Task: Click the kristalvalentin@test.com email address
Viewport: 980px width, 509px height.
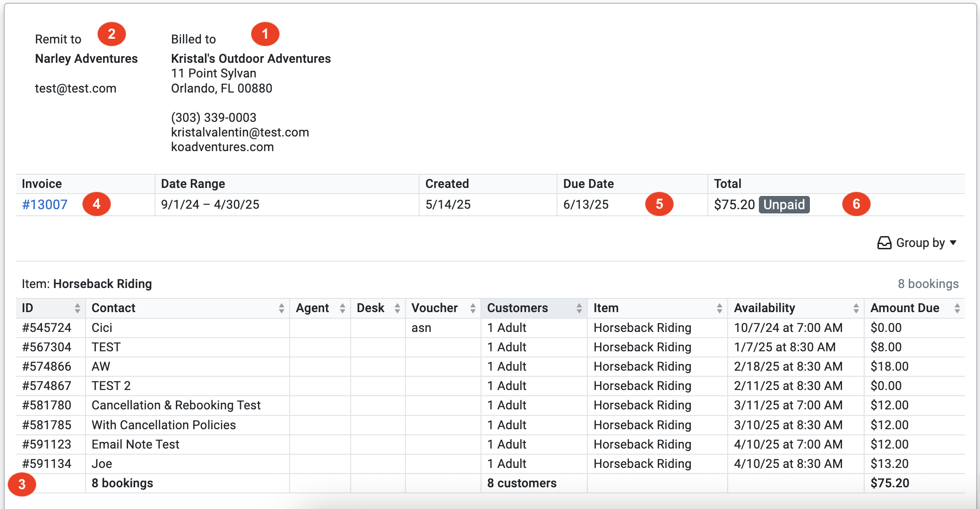Action: pyautogui.click(x=240, y=132)
